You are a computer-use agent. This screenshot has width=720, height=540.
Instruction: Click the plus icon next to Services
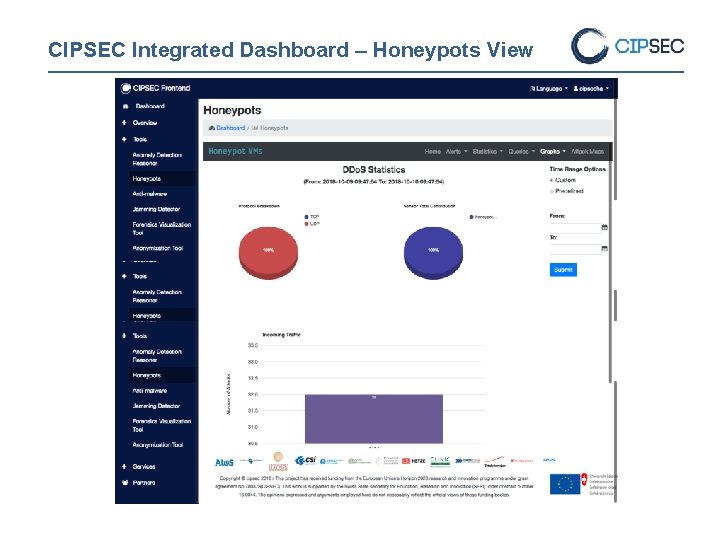pos(124,467)
